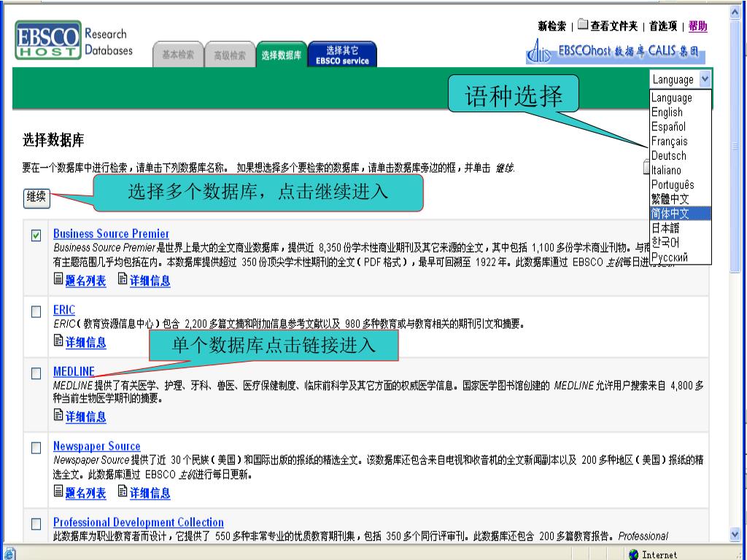
Task: Click detail info icon under Newspaper Source
Action: (123, 491)
